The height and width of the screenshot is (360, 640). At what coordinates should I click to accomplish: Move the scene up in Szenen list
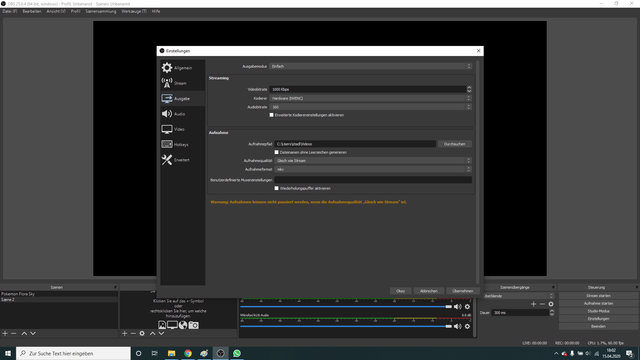[x=24, y=333]
